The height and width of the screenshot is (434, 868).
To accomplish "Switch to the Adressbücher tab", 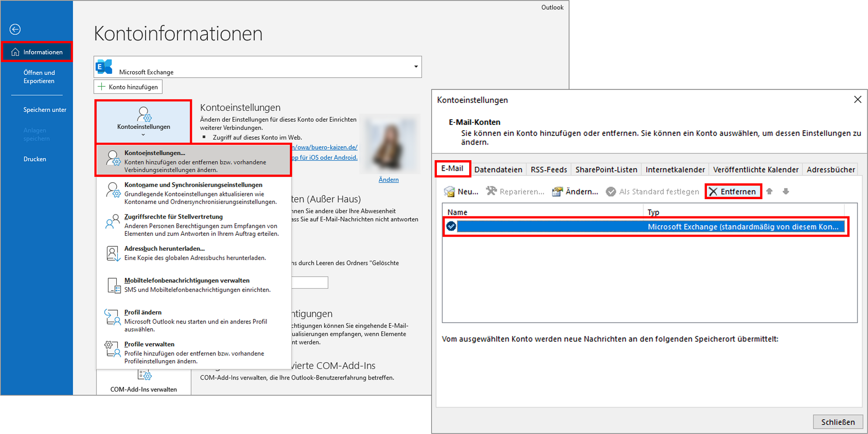I will point(830,169).
